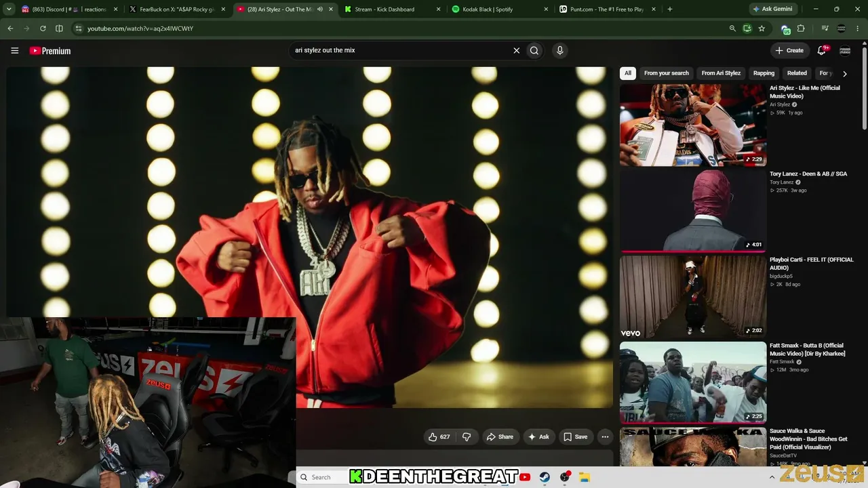Viewport: 868px width, 488px height.
Task: Show more filter chips with arrow
Action: coord(844,73)
